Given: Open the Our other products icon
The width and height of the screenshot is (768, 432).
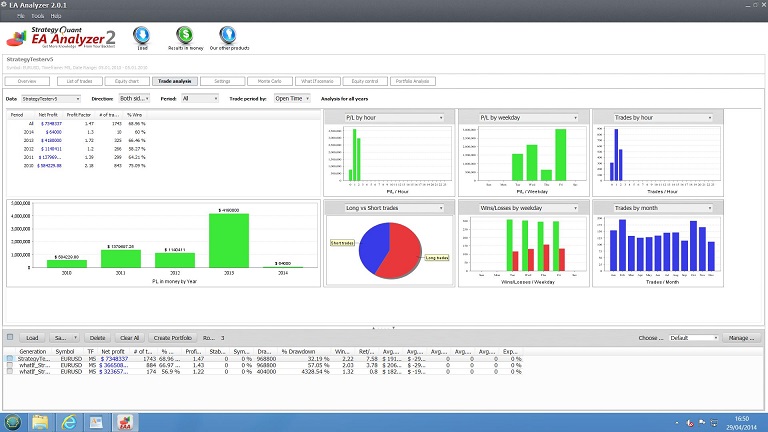Looking at the screenshot, I should [229, 37].
